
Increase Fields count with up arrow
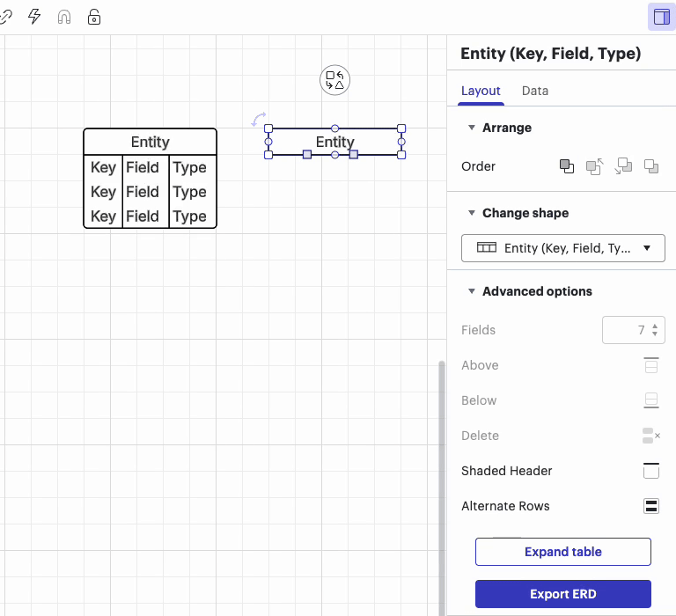(655, 326)
